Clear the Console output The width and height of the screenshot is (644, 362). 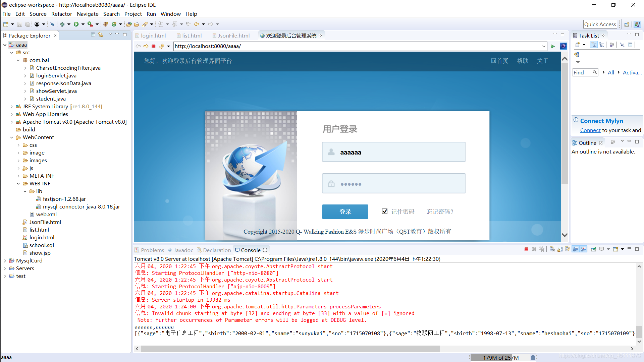552,249
